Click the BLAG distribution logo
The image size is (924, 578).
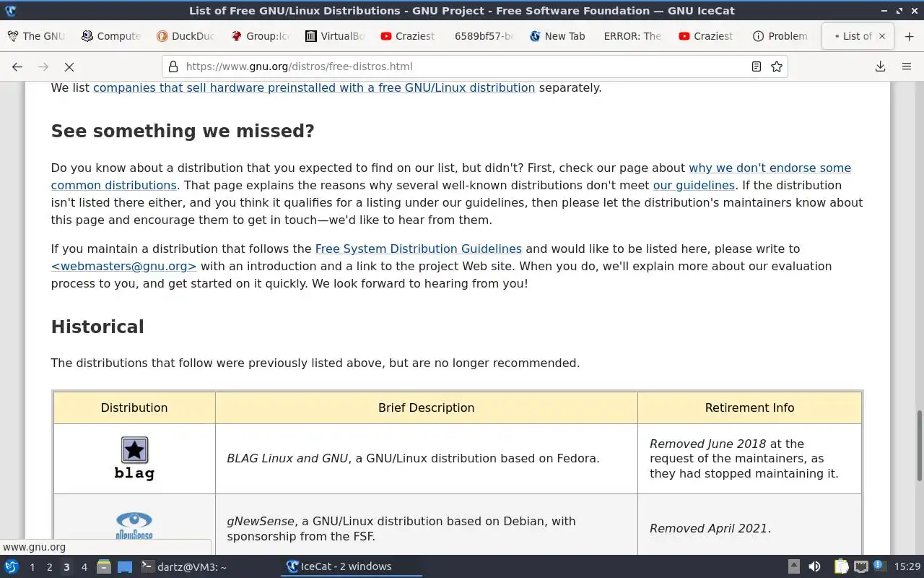pos(134,459)
